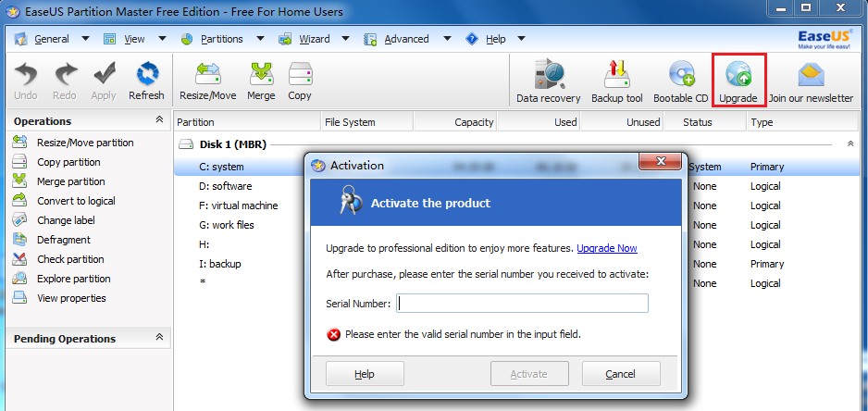The image size is (868, 411).
Task: Open the Wizard menu
Action: (x=315, y=39)
